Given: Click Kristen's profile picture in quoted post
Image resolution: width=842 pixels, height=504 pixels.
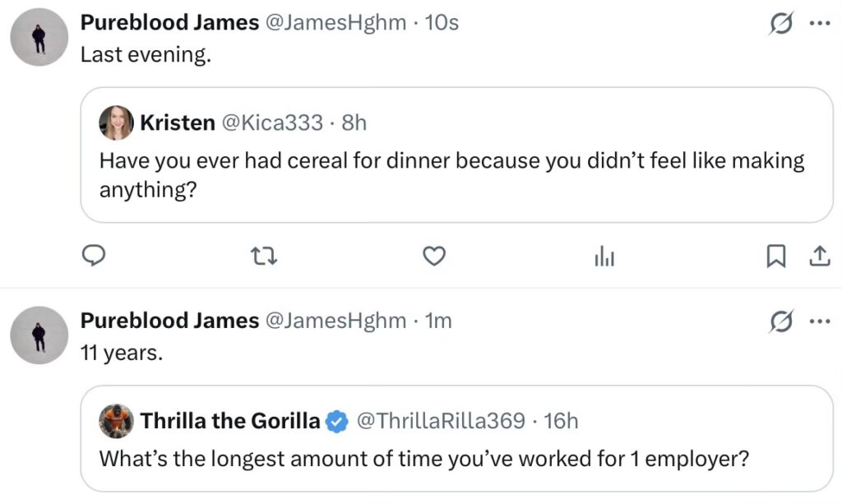Looking at the screenshot, I should [x=116, y=123].
